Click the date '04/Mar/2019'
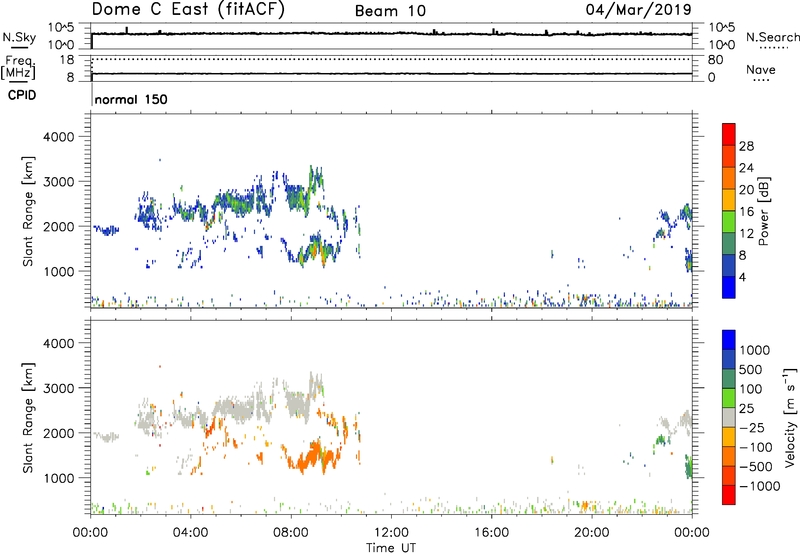Viewport: 800px width, 554px height. coord(638,9)
